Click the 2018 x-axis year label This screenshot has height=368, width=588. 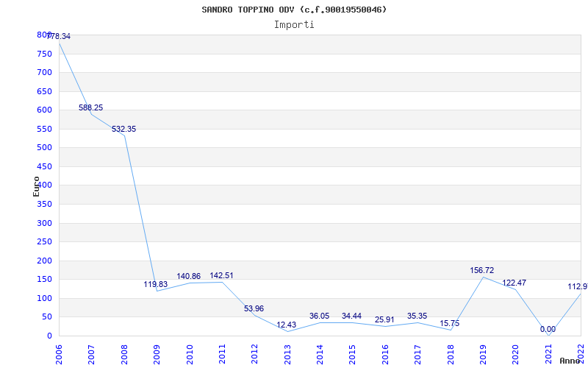point(451,355)
